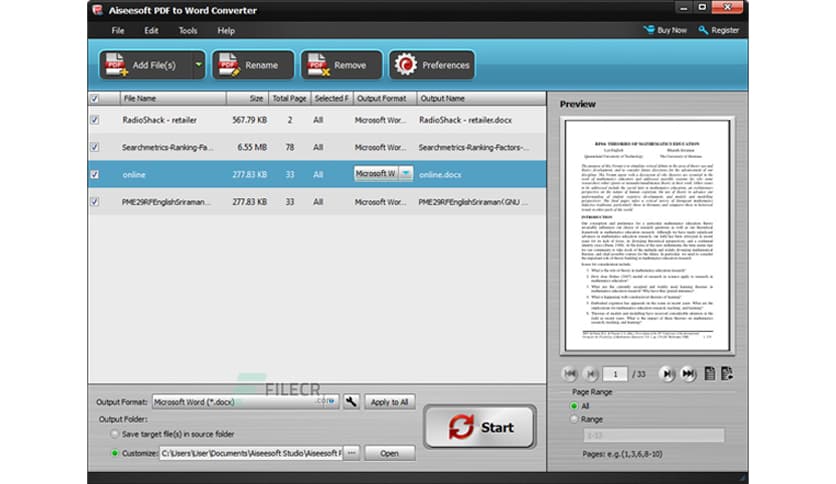Click the Selected F column header
Screen dimensions: 836x484
click(332, 99)
